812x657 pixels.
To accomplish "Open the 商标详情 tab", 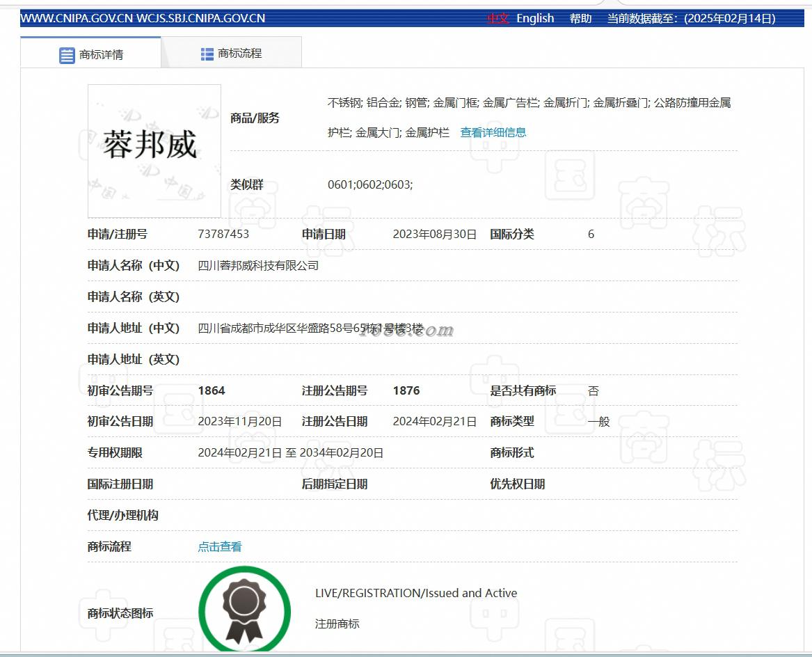I will [x=90, y=53].
